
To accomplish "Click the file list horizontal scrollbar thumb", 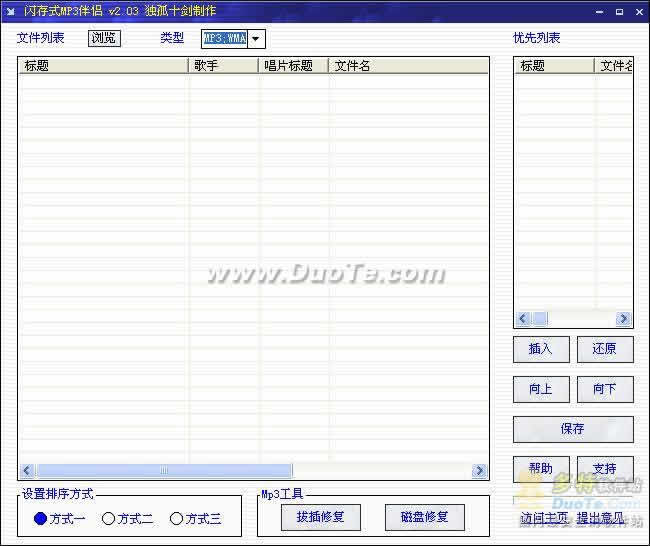I will pyautogui.click(x=164, y=470).
